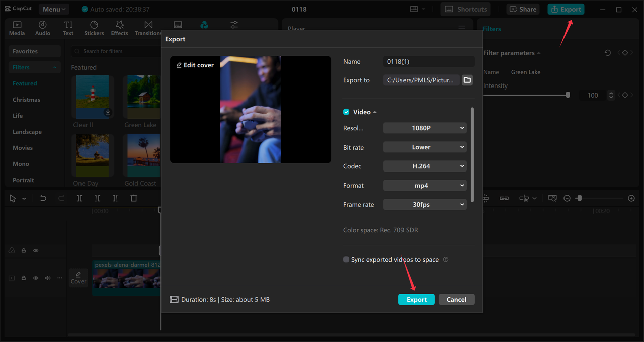Screen dimensions: 644x342
Task: Click Edit cover on the preview
Action: pos(195,65)
